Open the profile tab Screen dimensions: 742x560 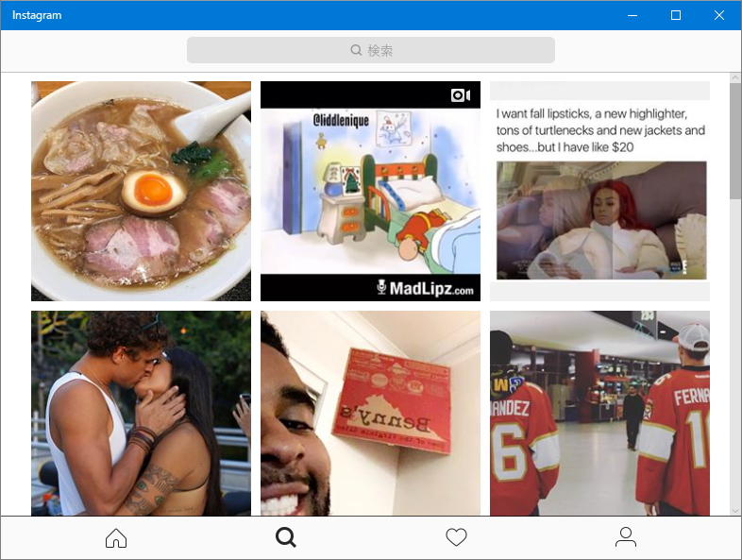pyautogui.click(x=626, y=537)
